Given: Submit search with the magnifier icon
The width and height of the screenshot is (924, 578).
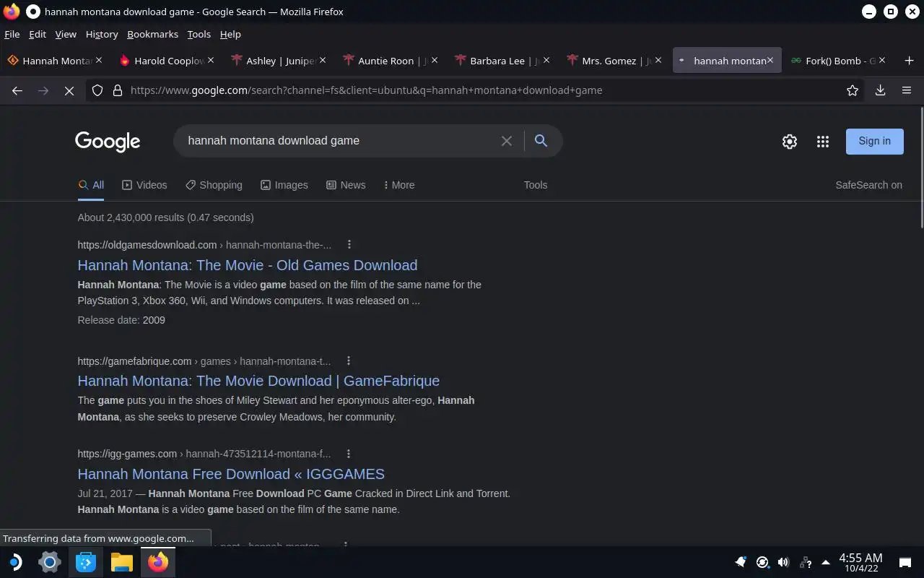Looking at the screenshot, I should point(541,141).
